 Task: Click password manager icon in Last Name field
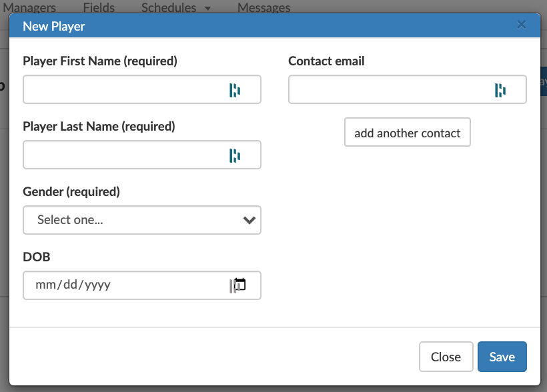(x=235, y=155)
